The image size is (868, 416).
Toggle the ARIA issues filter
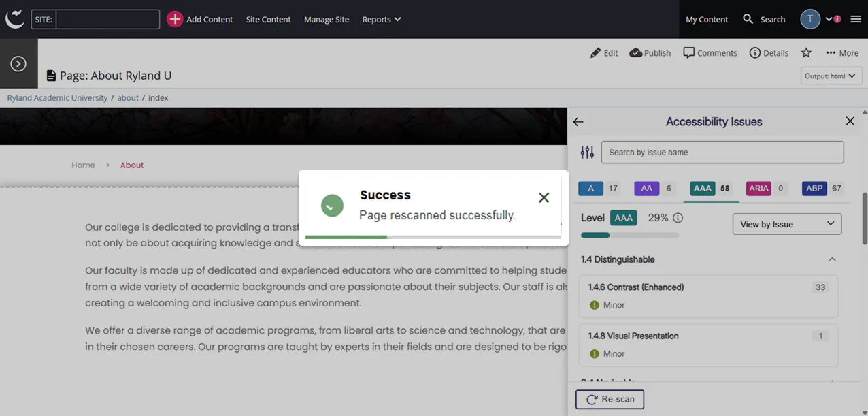coord(758,188)
